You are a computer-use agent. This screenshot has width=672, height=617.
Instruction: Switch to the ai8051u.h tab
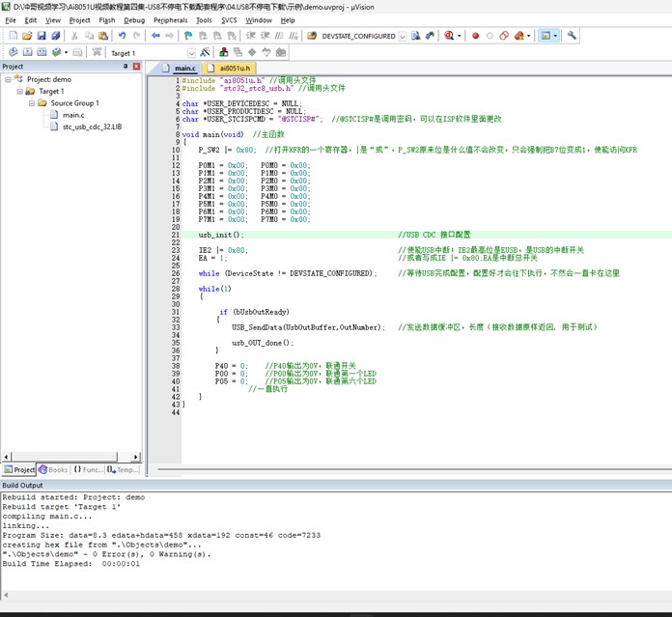[235, 69]
